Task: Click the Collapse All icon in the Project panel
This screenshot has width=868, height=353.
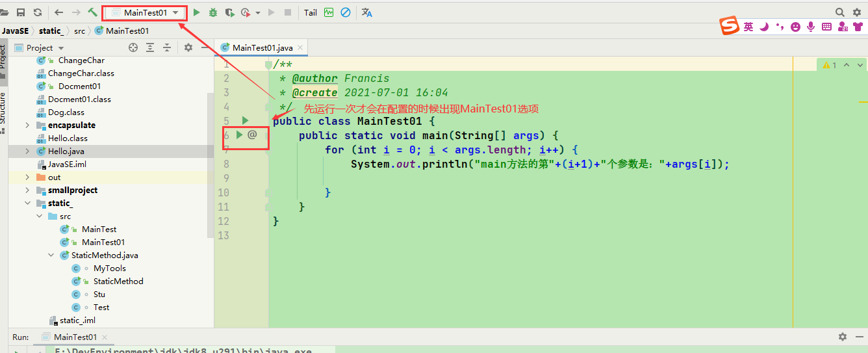Action: (x=167, y=47)
